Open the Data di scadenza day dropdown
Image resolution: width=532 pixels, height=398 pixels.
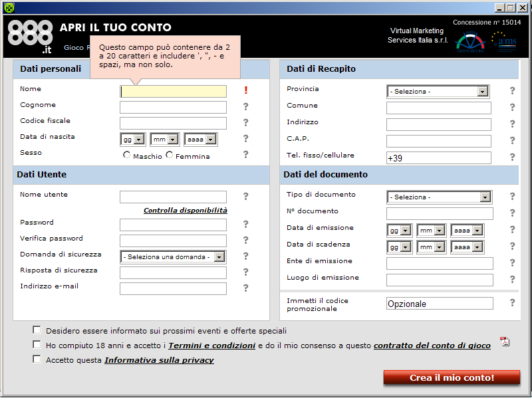[400, 247]
